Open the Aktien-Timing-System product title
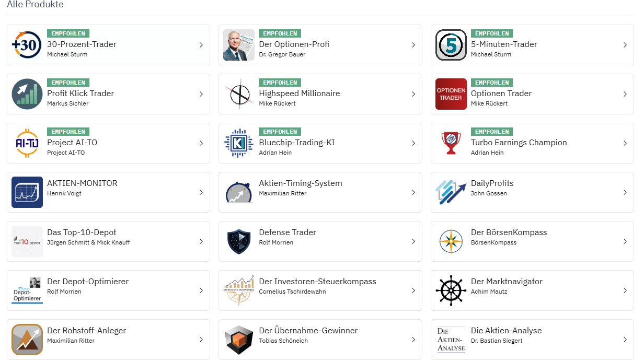The height and width of the screenshot is (361, 644). click(x=301, y=183)
